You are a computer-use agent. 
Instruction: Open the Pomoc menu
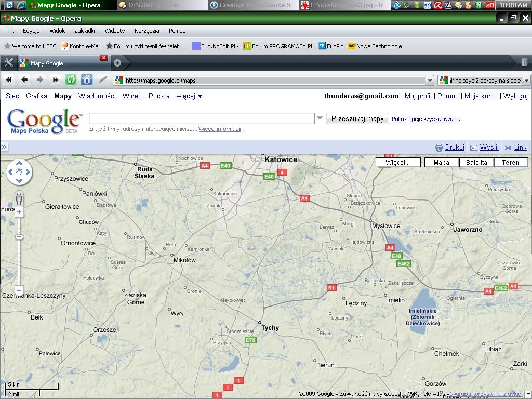pos(177,31)
